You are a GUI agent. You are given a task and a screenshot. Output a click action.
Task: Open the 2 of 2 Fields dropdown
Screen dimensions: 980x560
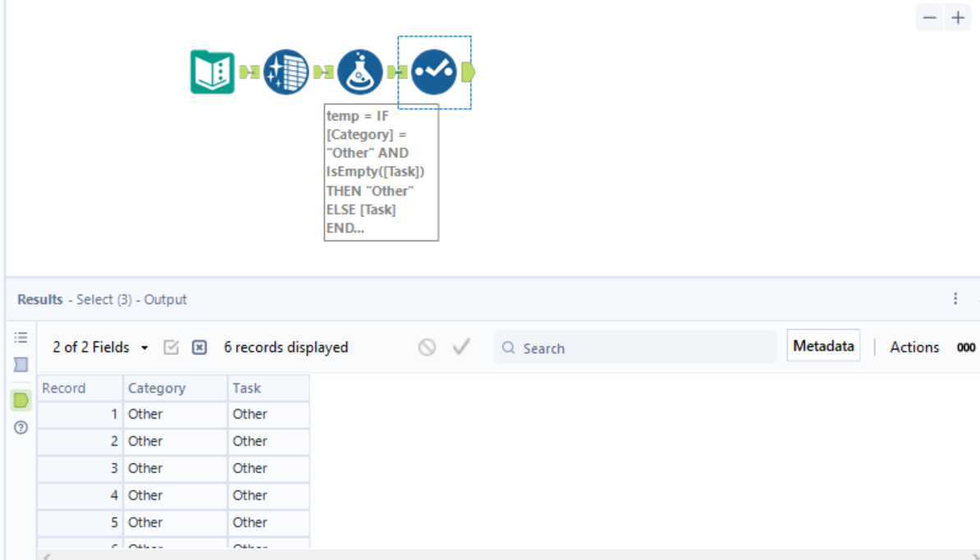tap(98, 347)
